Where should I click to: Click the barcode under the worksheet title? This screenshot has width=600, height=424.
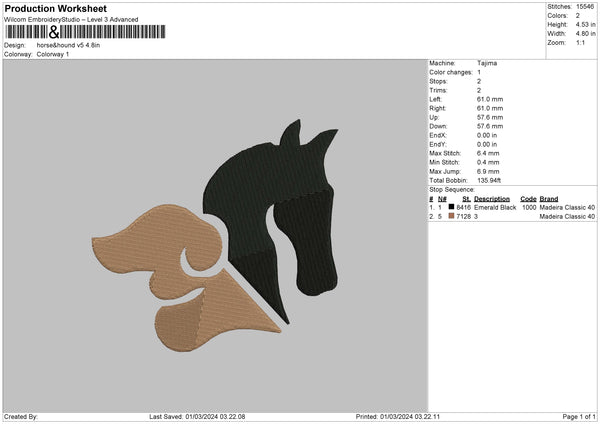coord(86,32)
